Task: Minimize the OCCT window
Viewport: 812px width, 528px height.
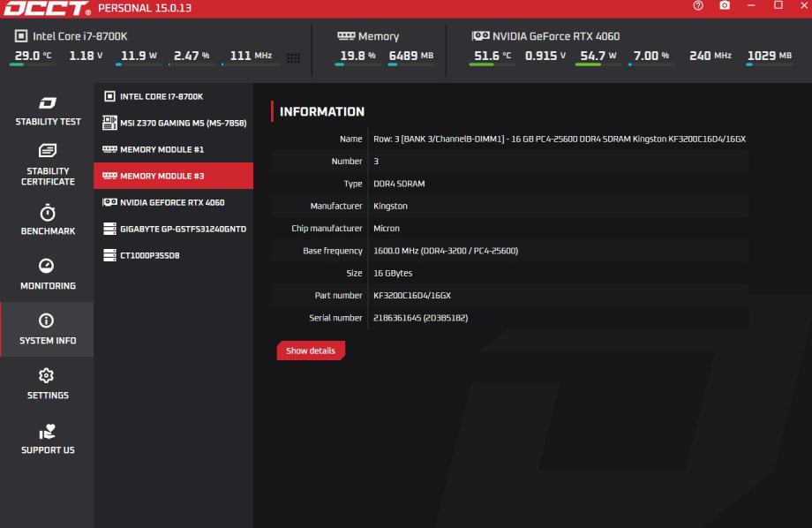Action: (x=751, y=5)
